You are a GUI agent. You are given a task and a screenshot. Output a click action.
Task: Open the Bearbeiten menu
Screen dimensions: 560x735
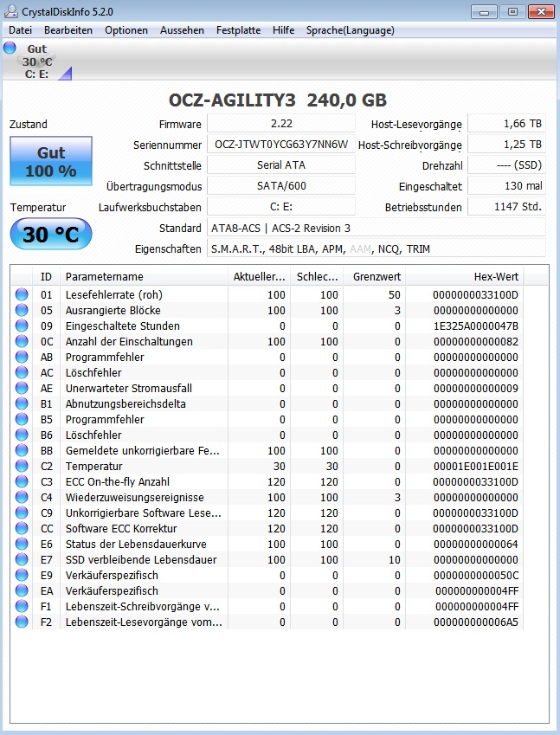click(x=68, y=30)
